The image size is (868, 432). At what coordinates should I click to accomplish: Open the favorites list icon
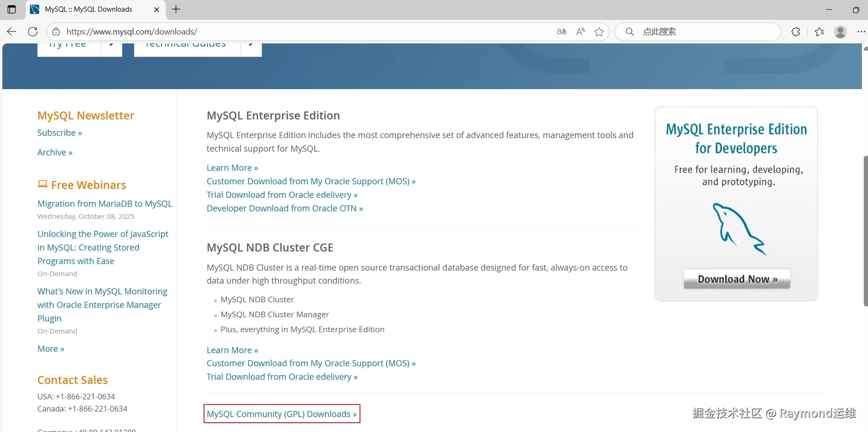point(819,32)
